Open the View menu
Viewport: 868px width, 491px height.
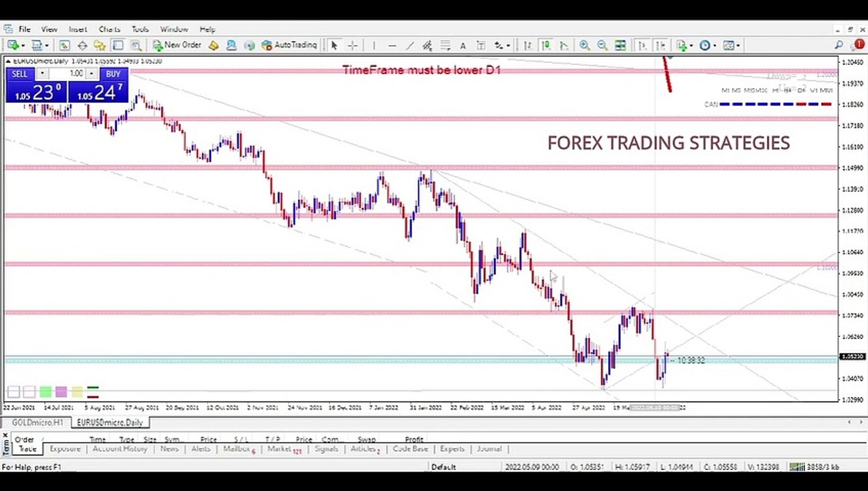tap(49, 29)
